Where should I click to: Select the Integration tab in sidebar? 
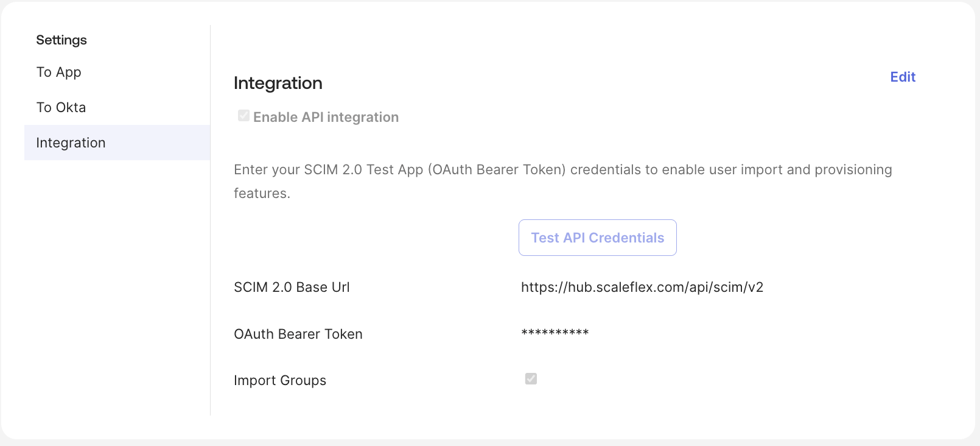[x=71, y=143]
